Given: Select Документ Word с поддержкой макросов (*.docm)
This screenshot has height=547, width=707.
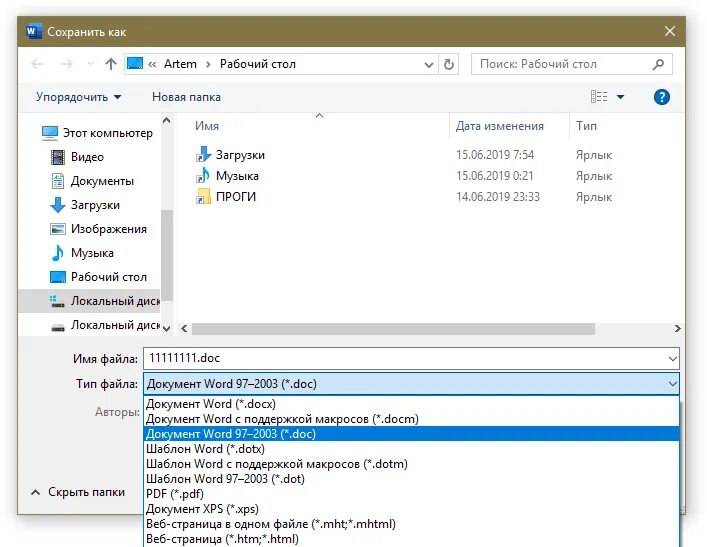Looking at the screenshot, I should [x=411, y=419].
